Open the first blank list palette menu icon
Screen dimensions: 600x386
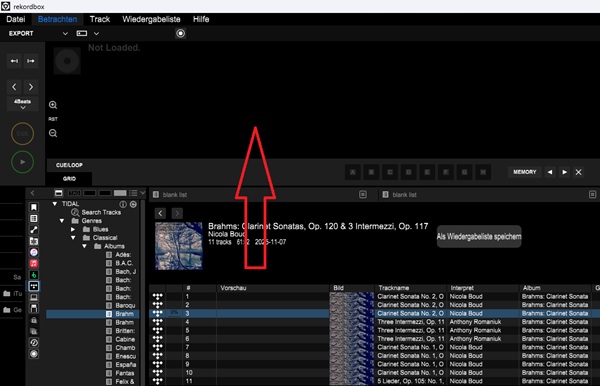coord(363,195)
